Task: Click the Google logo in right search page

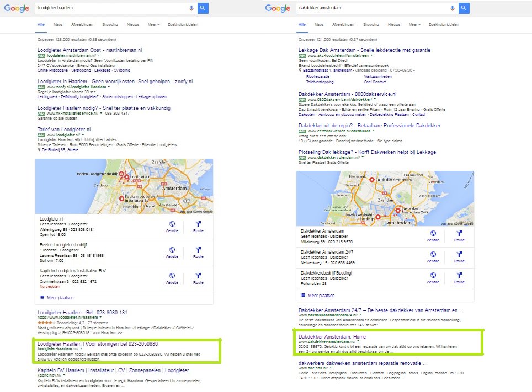Action: [278, 8]
